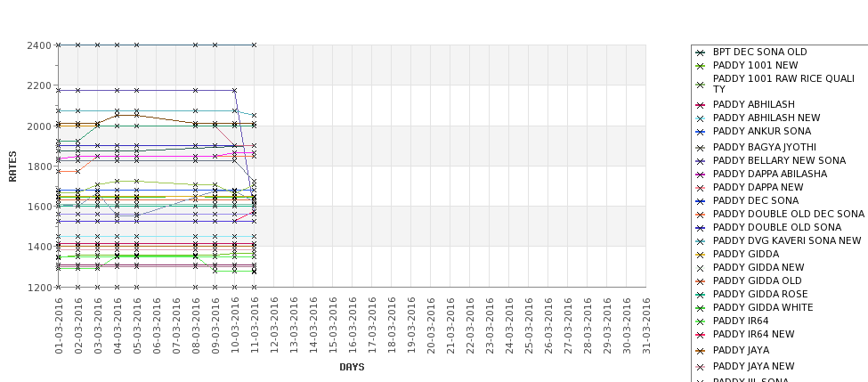The width and height of the screenshot is (868, 382).
Task: Click the 11-03-2016 date label
Action: pos(254,326)
